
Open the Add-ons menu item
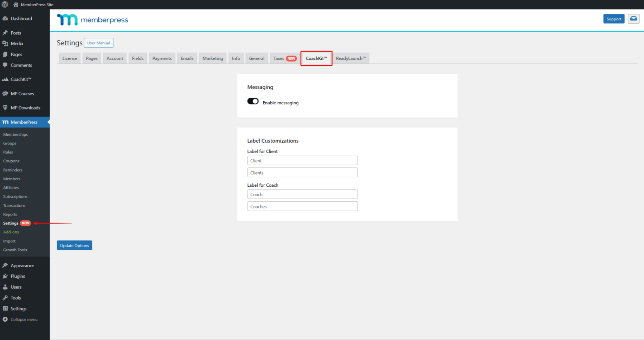(x=11, y=232)
